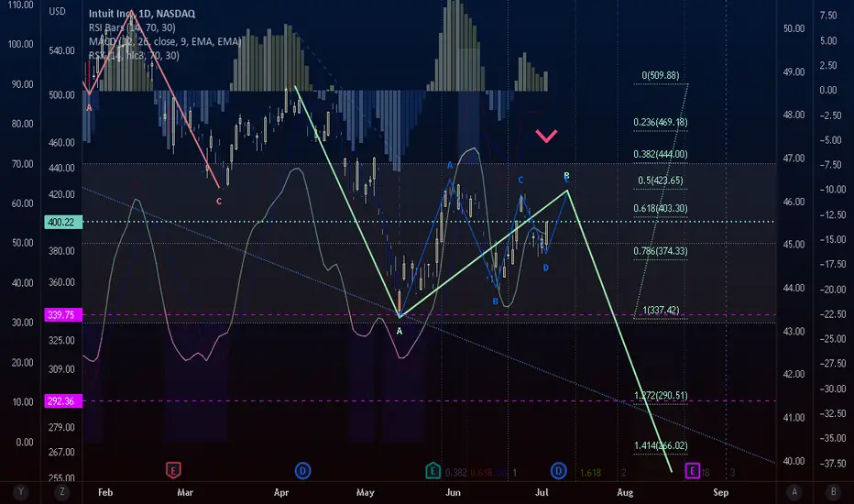The width and height of the screenshot is (854, 504).
Task: Select the red wave label C near March
Action: click(219, 202)
